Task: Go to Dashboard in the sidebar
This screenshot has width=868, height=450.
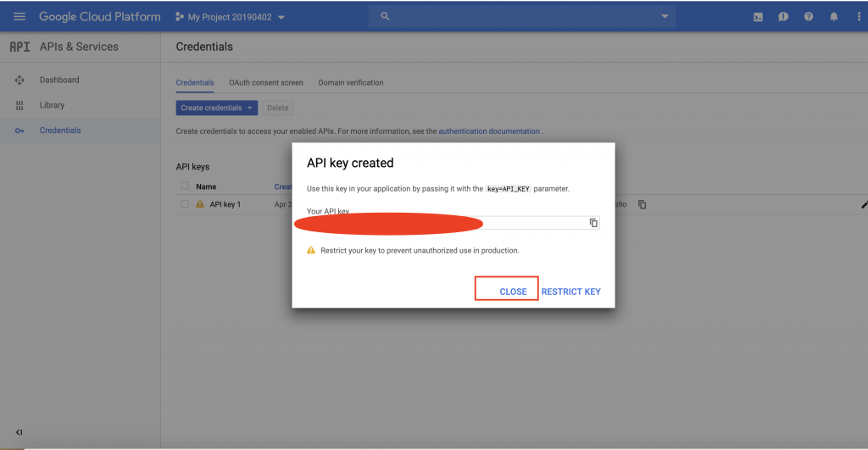Action: [59, 80]
